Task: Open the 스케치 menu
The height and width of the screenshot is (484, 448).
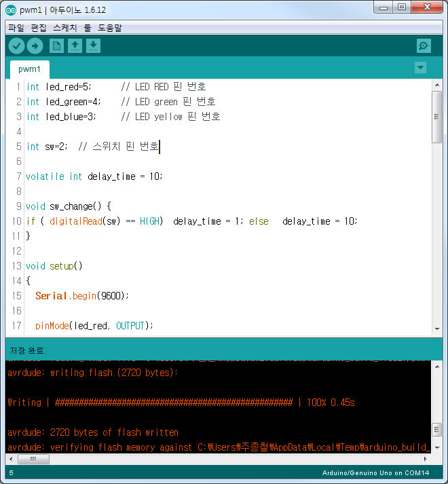Action: (x=65, y=28)
